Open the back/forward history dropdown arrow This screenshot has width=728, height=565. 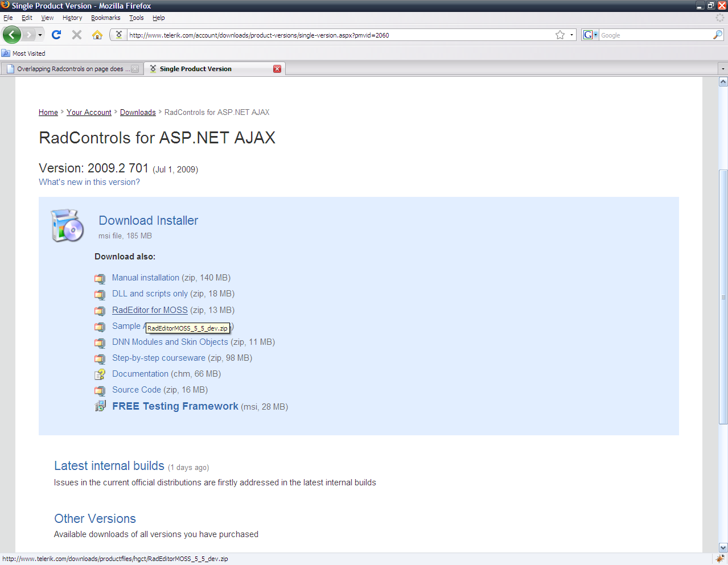coord(40,35)
